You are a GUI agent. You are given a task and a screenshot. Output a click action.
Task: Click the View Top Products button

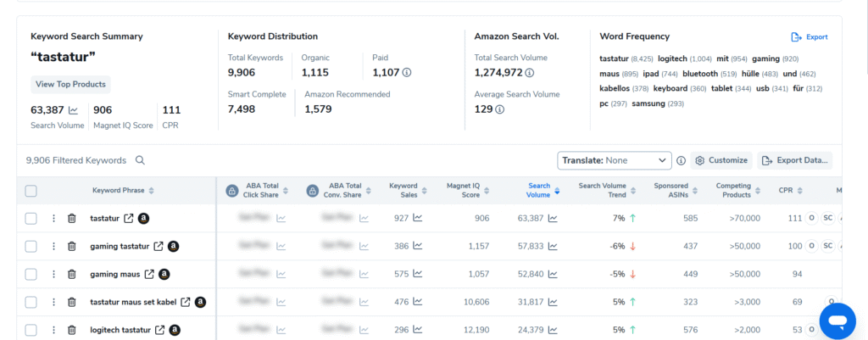(71, 85)
